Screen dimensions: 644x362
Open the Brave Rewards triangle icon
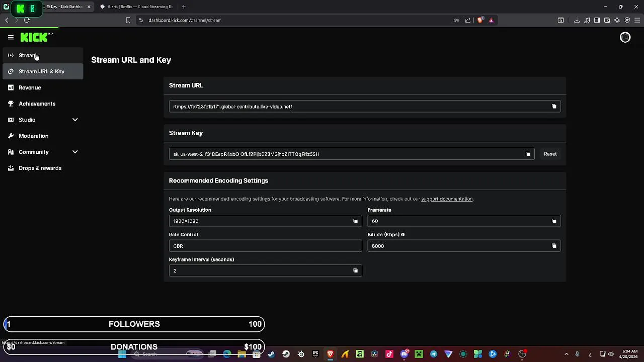(x=491, y=20)
